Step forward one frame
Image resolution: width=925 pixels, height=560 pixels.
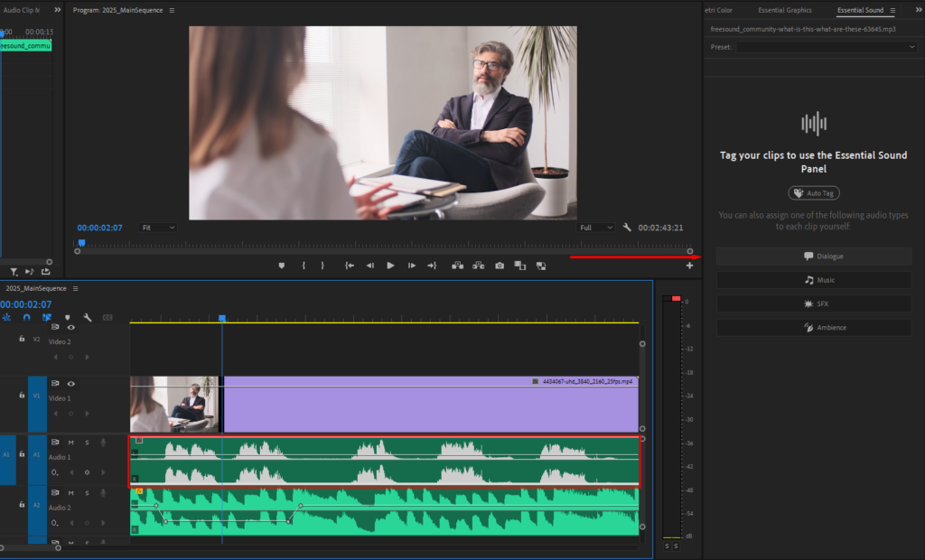click(411, 266)
